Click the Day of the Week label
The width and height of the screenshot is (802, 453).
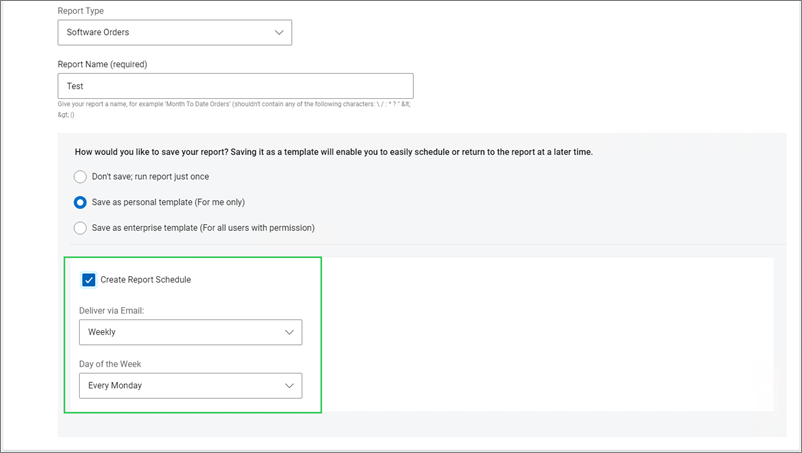110,364
